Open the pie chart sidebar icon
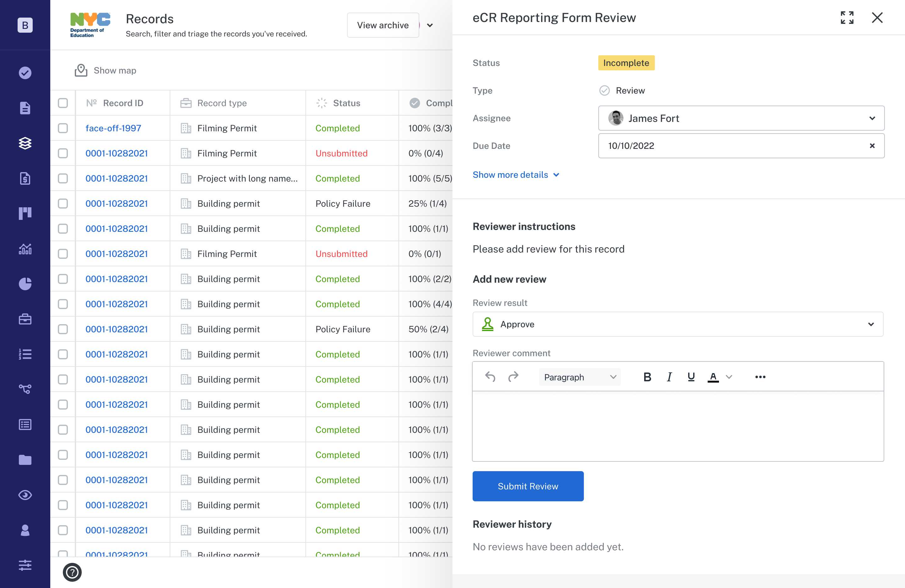This screenshot has height=588, width=905. [x=25, y=284]
